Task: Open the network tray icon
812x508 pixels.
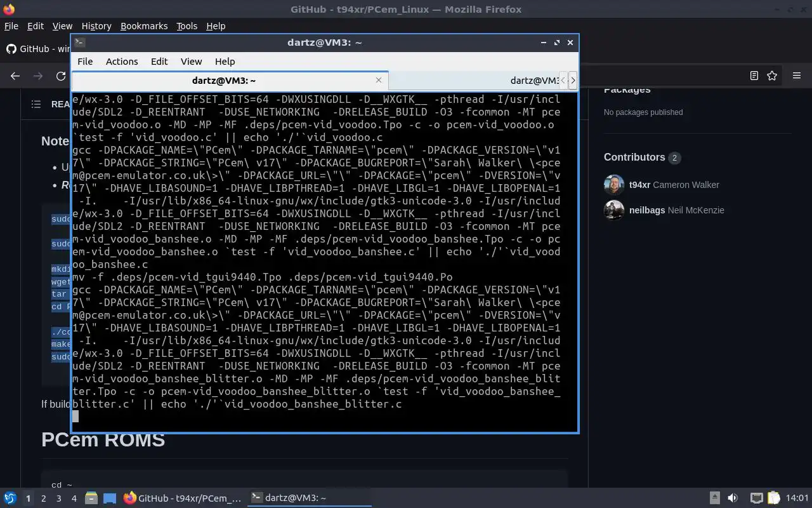Action: click(x=756, y=498)
